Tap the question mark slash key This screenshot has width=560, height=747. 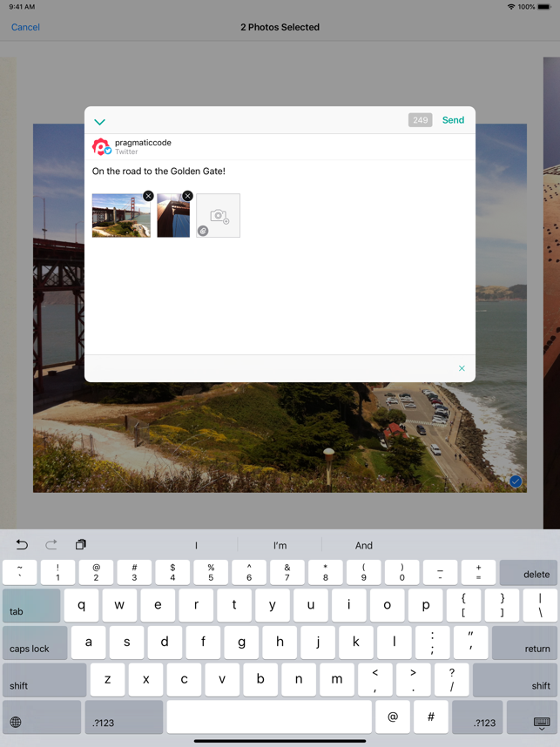pos(451,680)
